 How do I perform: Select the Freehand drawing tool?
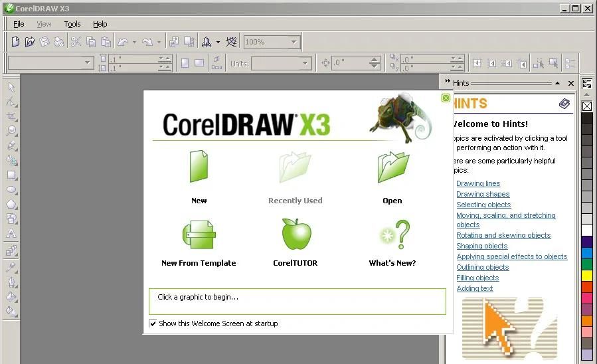11,146
